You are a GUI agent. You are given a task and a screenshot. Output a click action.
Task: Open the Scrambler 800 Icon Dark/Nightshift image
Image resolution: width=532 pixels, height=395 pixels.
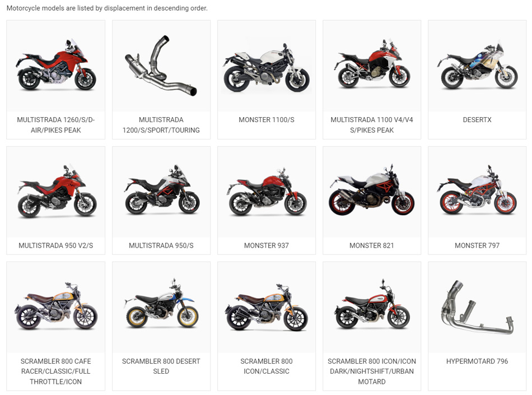pos(372,307)
